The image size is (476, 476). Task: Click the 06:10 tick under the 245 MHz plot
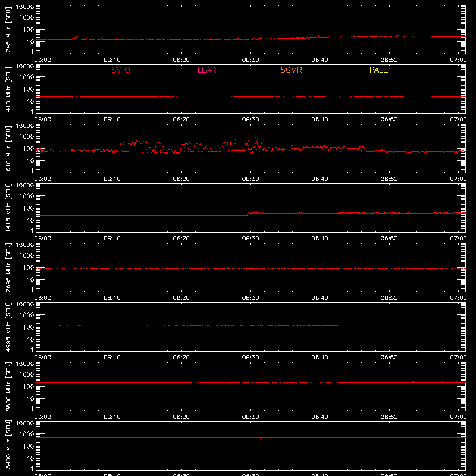click(x=112, y=60)
